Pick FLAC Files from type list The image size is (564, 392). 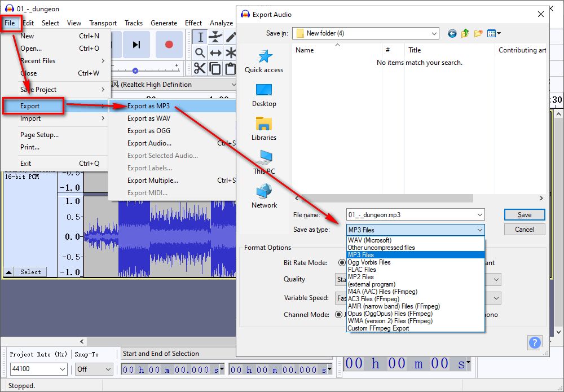416,270
